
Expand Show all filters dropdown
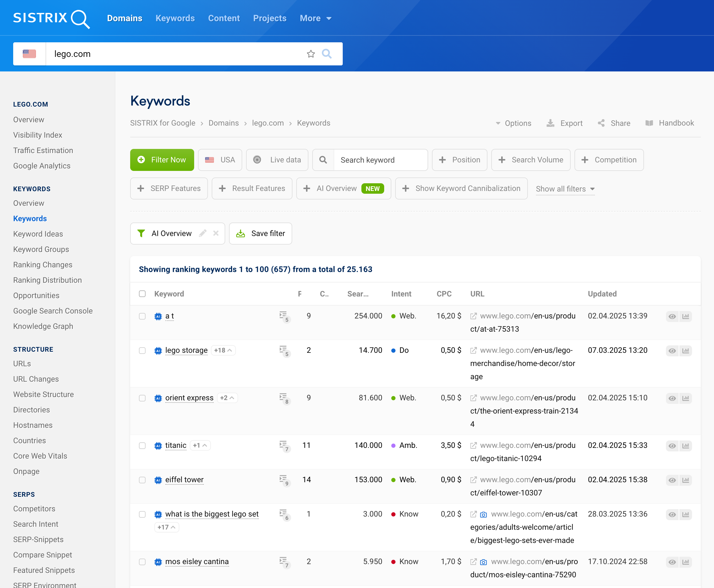[x=565, y=189]
